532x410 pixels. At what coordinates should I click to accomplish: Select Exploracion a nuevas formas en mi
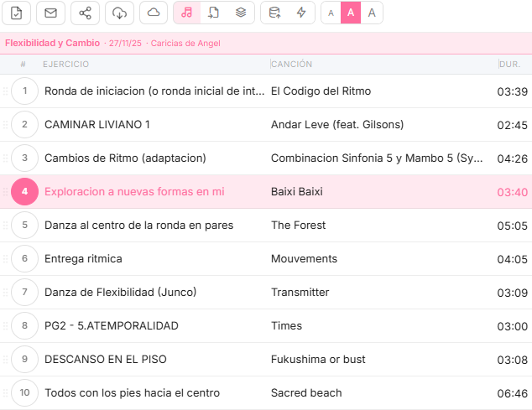coord(134,192)
